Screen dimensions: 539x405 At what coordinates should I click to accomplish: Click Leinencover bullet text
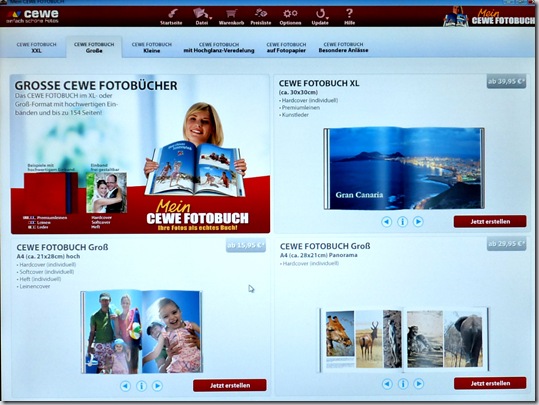[34, 286]
